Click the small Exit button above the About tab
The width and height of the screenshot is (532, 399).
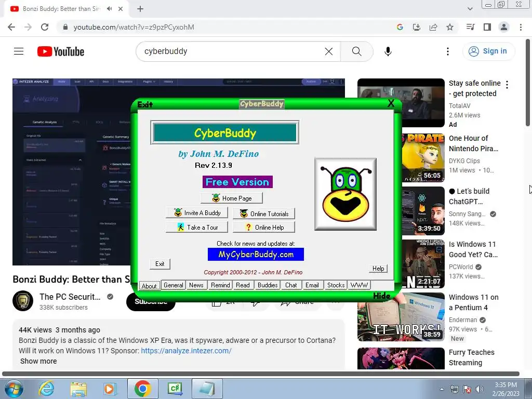point(160,263)
